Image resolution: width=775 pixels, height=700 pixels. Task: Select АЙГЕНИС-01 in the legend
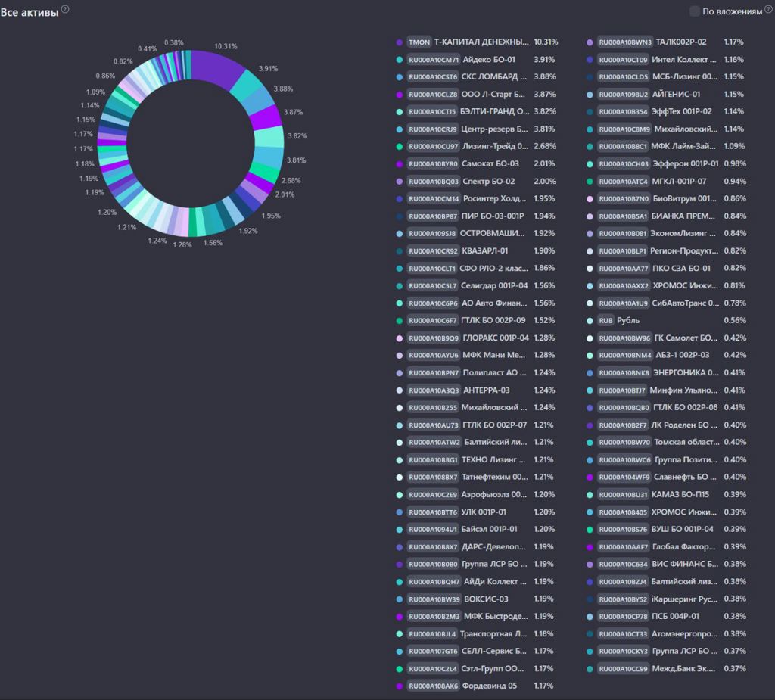pos(677,95)
